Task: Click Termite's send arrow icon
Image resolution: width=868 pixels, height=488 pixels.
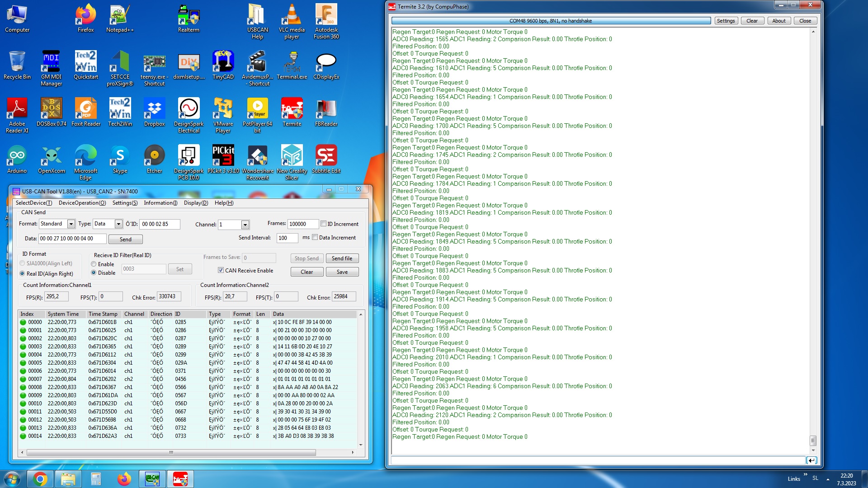Action: click(811, 460)
